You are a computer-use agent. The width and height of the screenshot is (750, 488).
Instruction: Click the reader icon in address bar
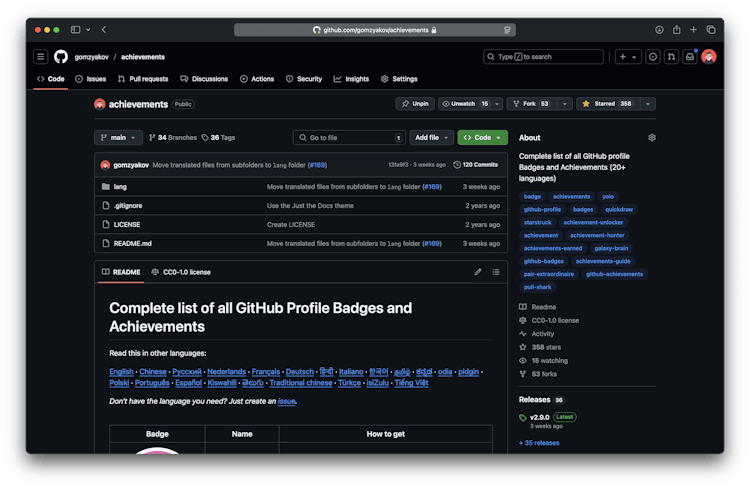coord(507,30)
